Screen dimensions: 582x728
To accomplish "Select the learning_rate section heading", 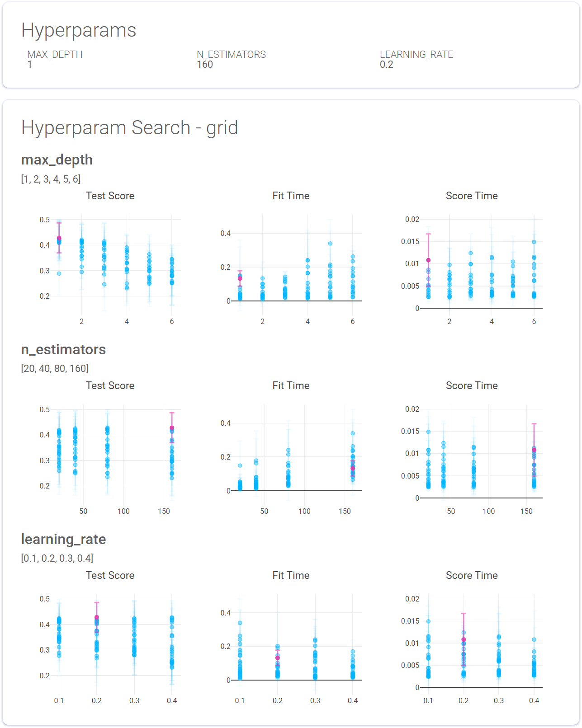I will (64, 540).
